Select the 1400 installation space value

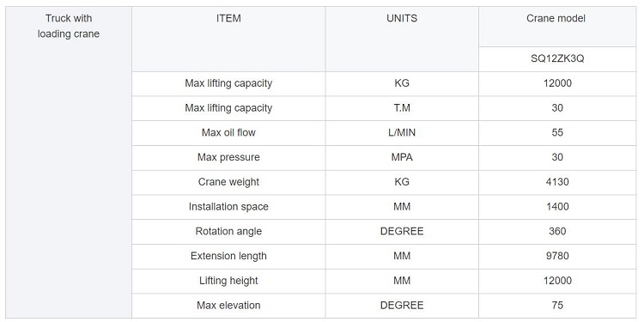pyautogui.click(x=557, y=207)
